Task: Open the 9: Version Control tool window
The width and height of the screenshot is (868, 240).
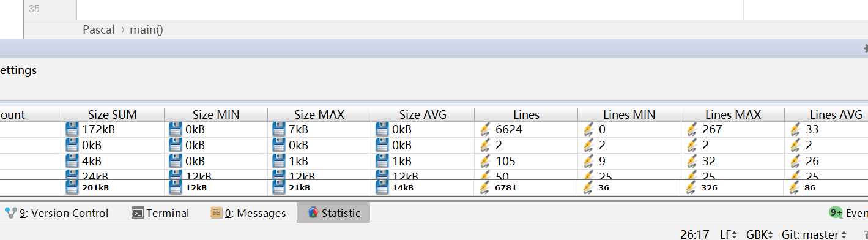Action: click(x=56, y=212)
